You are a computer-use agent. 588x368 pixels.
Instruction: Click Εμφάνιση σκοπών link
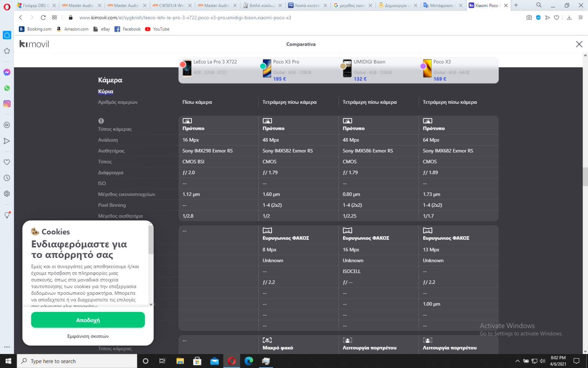88,336
